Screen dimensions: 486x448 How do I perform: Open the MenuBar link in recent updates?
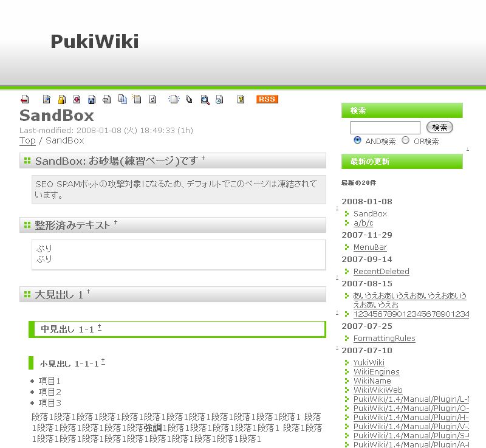click(x=370, y=247)
